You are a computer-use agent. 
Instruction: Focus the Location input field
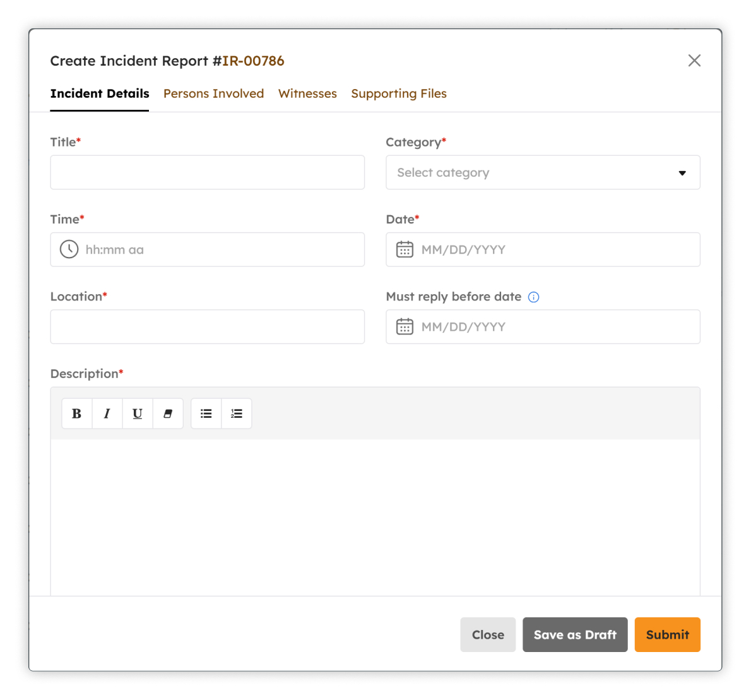(x=208, y=327)
